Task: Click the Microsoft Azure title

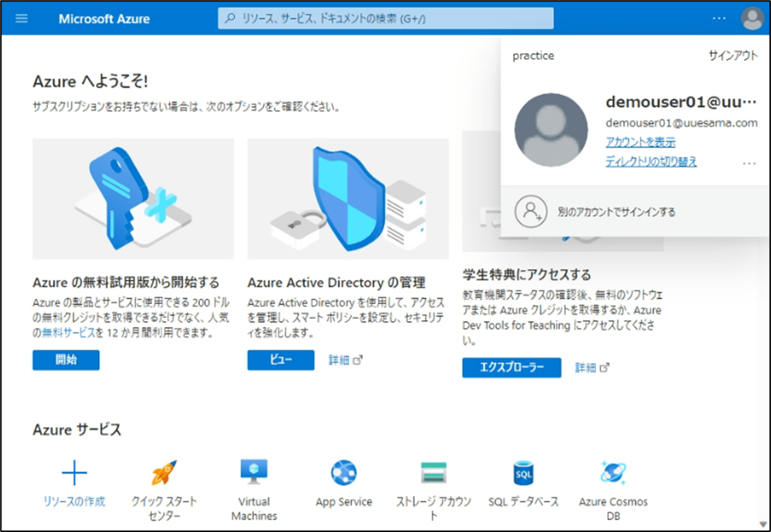Action: tap(104, 18)
